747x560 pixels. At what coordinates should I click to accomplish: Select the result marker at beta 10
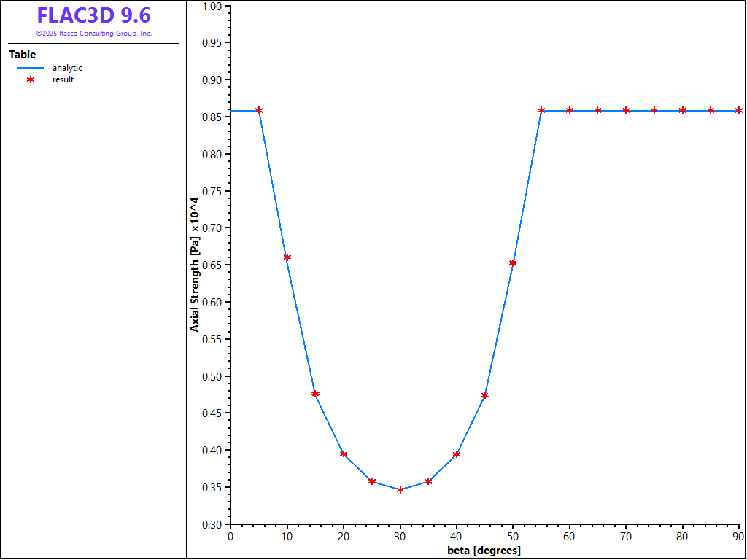coord(287,257)
